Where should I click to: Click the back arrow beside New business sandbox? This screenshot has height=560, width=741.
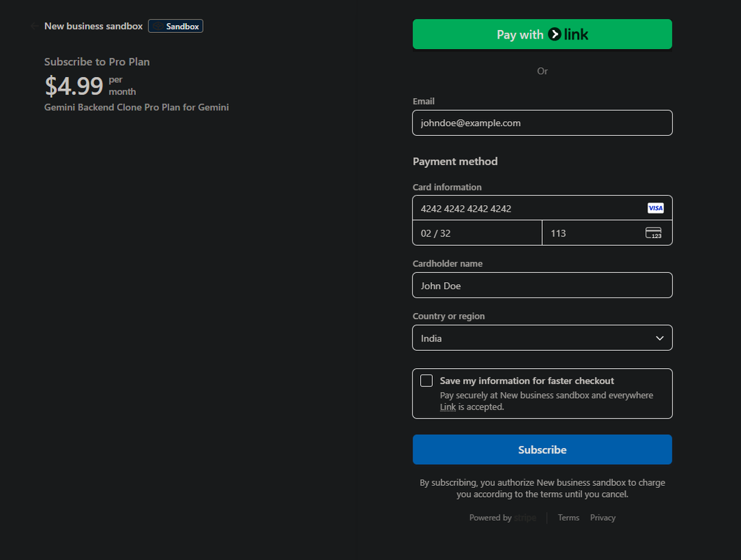click(34, 27)
